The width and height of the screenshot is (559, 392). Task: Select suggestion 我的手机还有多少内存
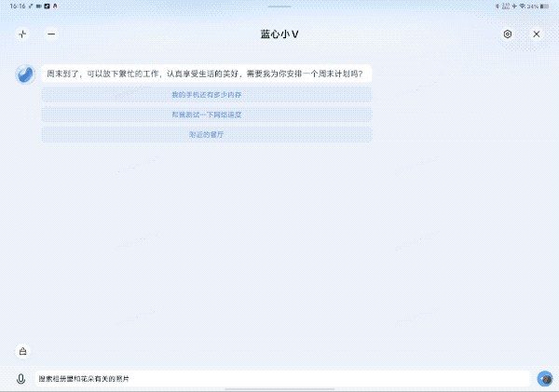pos(206,94)
